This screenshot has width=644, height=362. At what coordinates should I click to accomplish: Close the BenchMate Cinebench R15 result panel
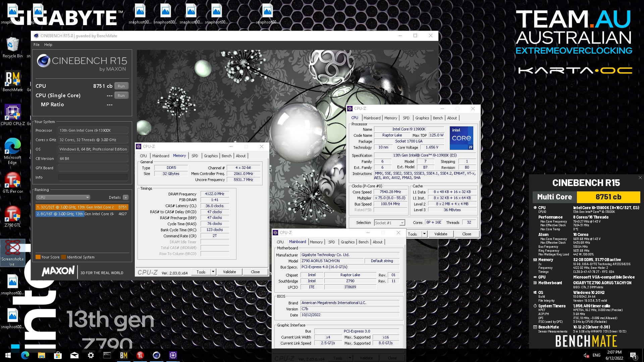point(640,178)
